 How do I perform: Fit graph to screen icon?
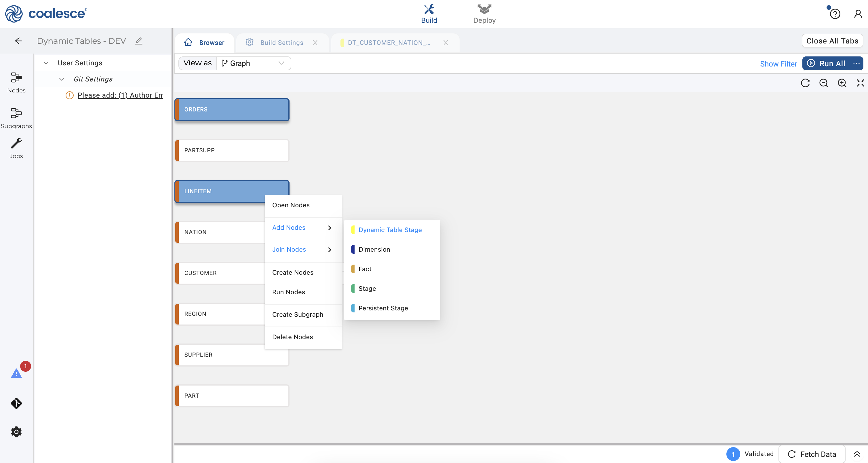[x=860, y=83]
